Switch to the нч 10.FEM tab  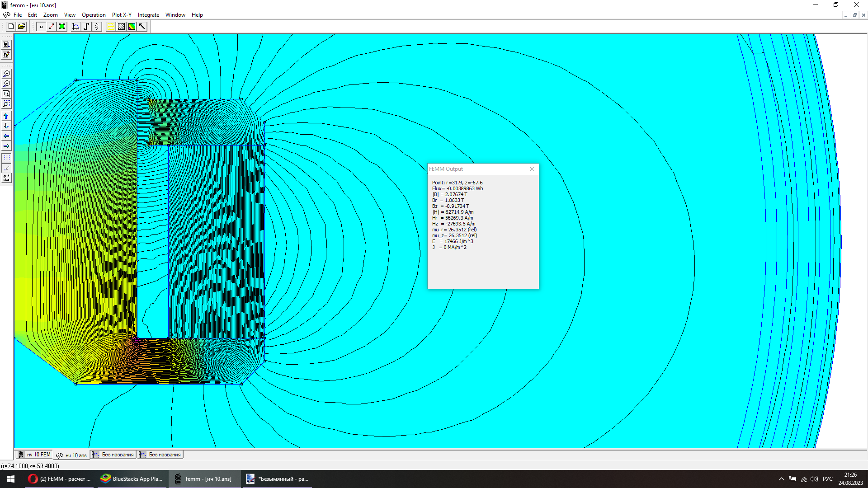click(x=34, y=455)
